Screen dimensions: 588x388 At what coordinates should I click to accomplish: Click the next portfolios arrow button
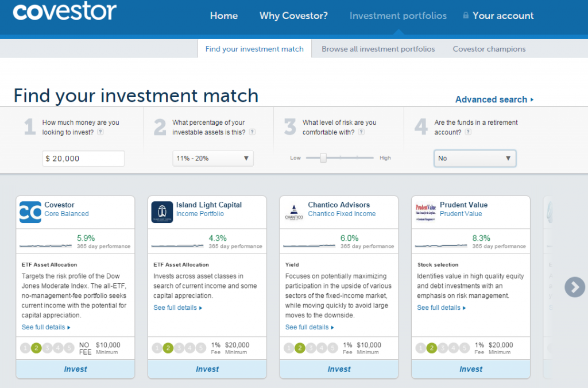pos(574,287)
